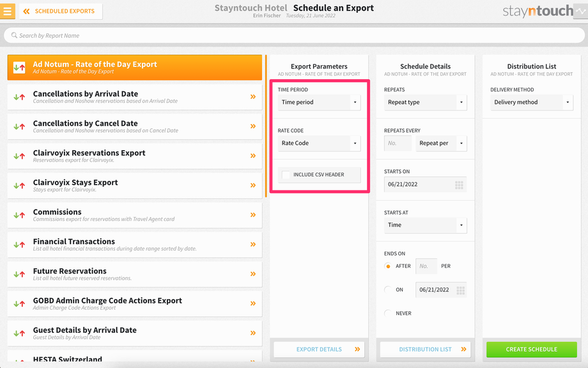Open the hamburger main menu
Screen dimensions: 588x368
(x=7, y=11)
